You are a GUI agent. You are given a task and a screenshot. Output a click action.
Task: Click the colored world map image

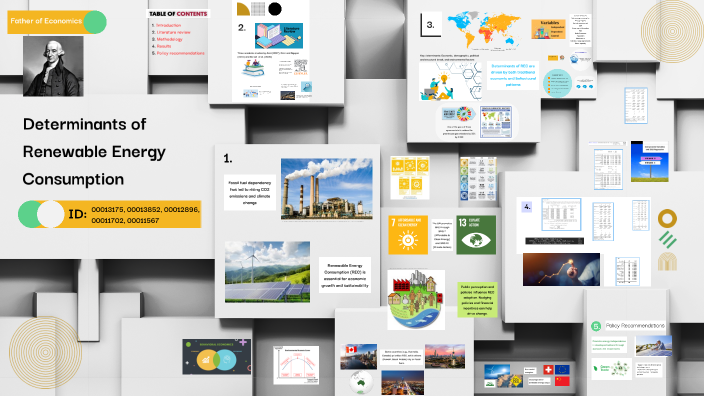[484, 30]
